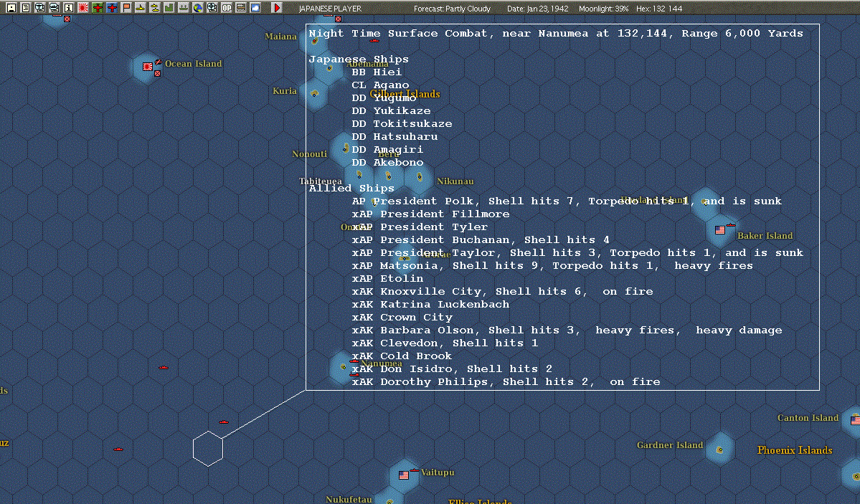860x504 pixels.
Task: Click the 'Phoenix Islands' map label
Action: click(795, 450)
